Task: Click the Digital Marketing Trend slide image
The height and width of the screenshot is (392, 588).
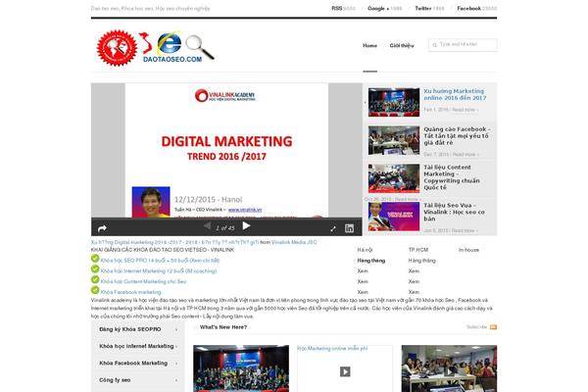Action: [226, 150]
